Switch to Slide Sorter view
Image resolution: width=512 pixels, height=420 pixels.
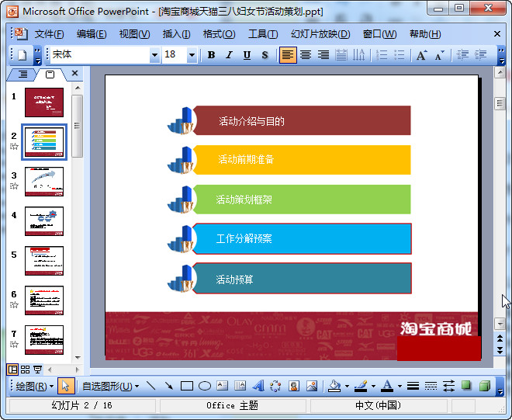(x=25, y=370)
